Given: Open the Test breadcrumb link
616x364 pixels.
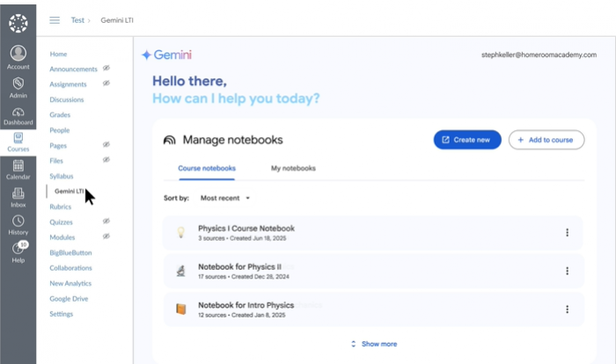Looking at the screenshot, I should 77,20.
